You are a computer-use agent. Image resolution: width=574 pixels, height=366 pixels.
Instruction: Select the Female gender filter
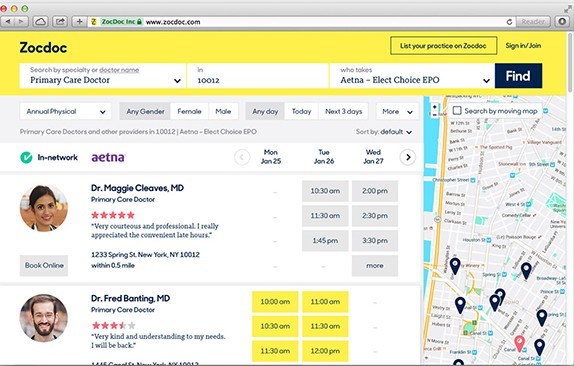[x=189, y=111]
